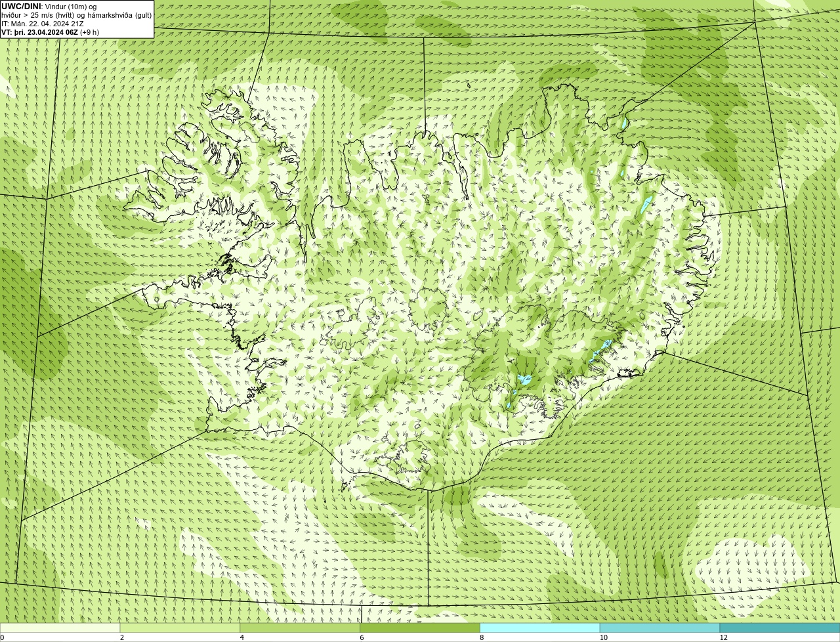This screenshot has width=840, height=642.
Task: Select the 8–10 m/s light cyan legend segment
Action: pos(540,628)
